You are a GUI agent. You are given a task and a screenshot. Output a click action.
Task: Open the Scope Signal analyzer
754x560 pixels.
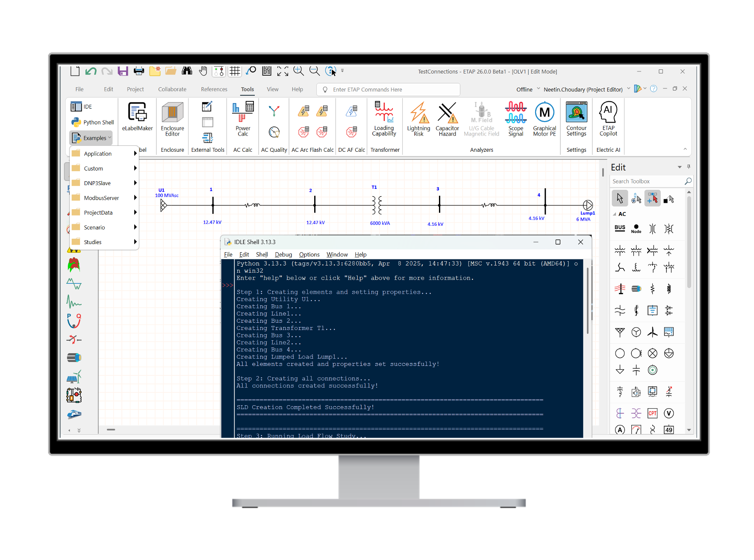(515, 119)
